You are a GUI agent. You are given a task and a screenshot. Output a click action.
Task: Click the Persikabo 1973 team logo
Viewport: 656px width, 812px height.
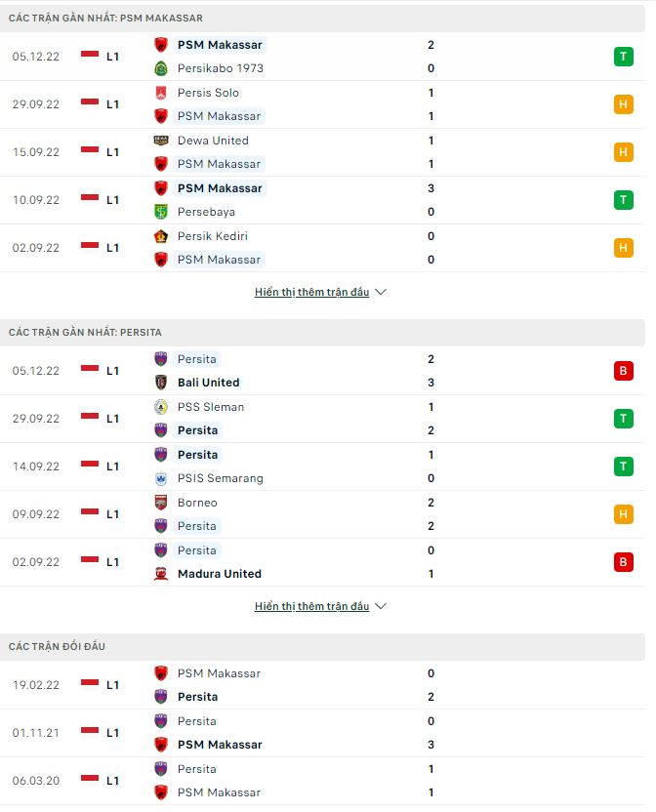click(x=161, y=68)
